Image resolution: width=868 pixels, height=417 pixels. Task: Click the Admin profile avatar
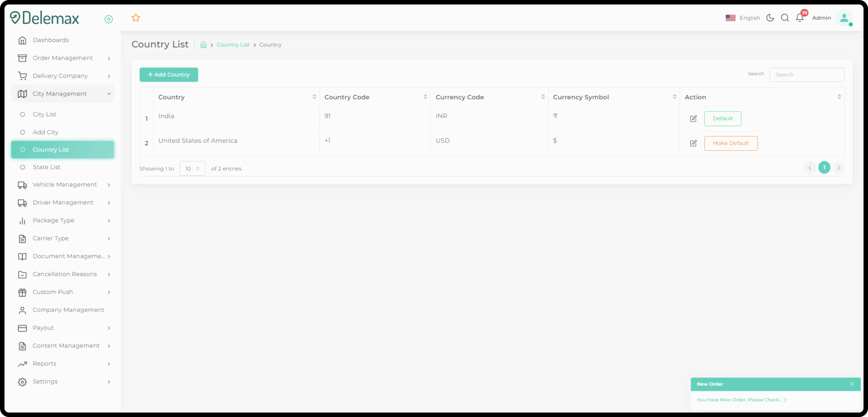tap(844, 18)
